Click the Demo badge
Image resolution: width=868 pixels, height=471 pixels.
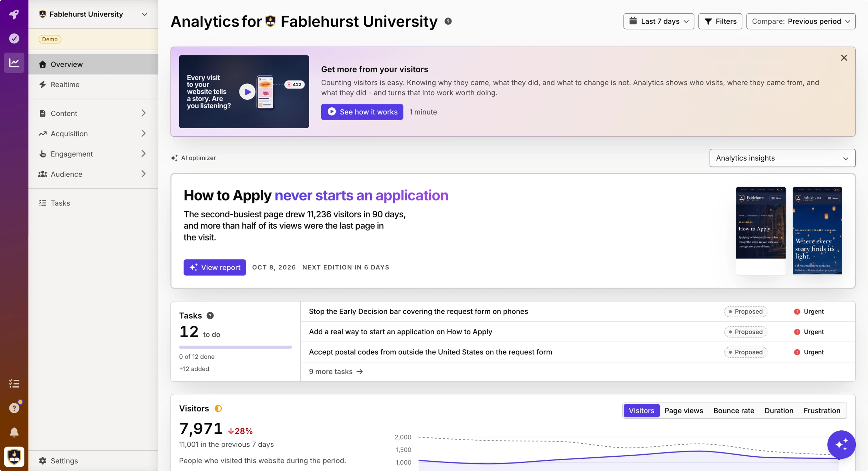(x=50, y=39)
